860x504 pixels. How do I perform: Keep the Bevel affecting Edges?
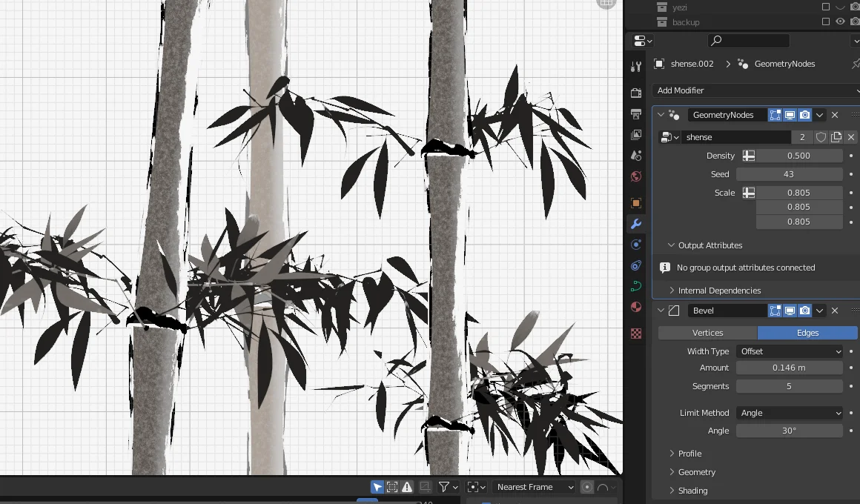(807, 332)
